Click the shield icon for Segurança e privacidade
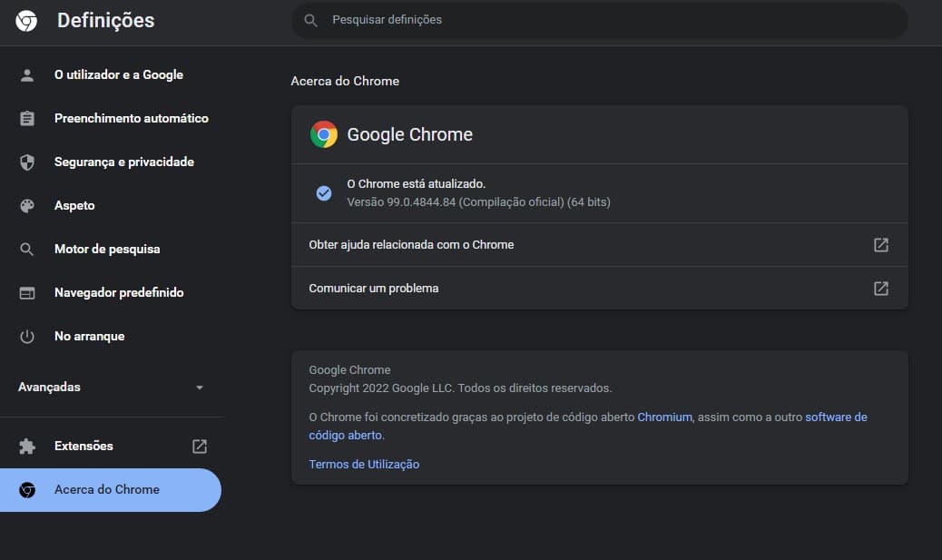The height and width of the screenshot is (560, 942). point(27,162)
